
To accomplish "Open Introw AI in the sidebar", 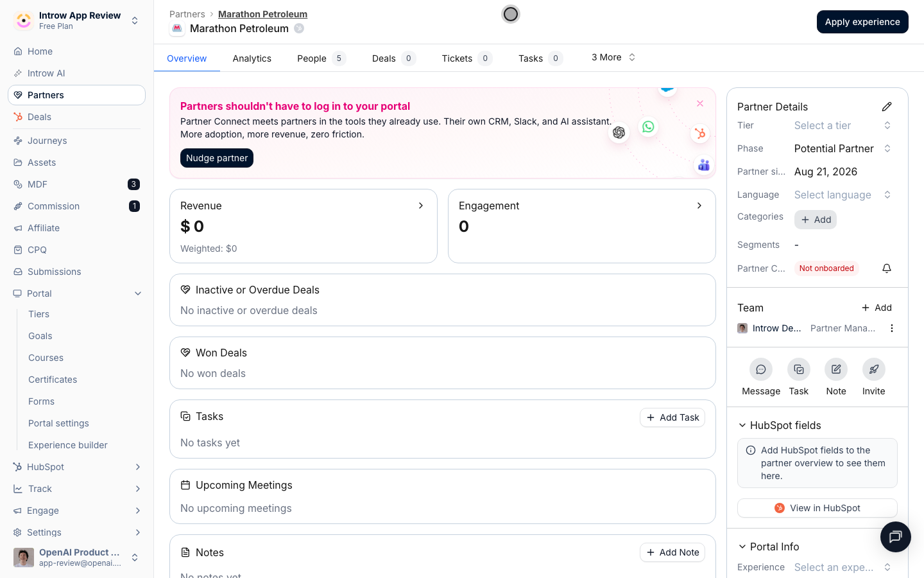I will [x=76, y=73].
